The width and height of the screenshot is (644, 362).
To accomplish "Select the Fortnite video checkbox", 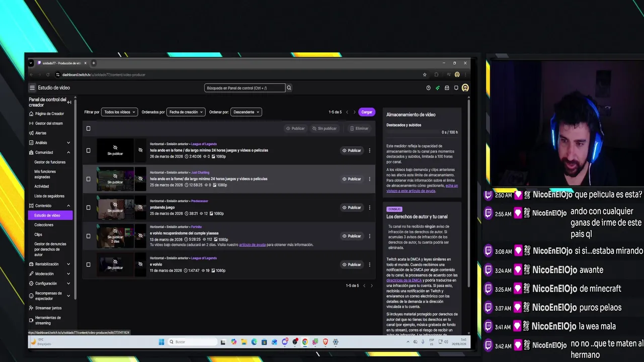I will click(x=88, y=236).
